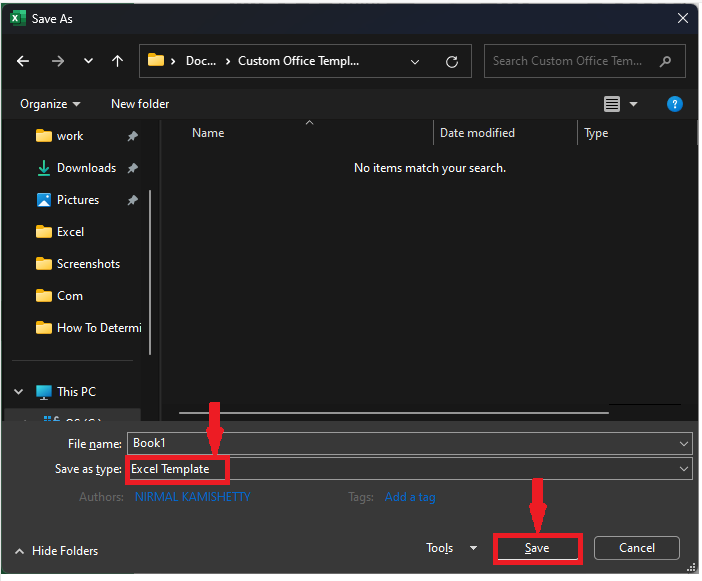Refresh the current folder view
Image resolution: width=702 pixels, height=581 pixels.
[x=452, y=61]
